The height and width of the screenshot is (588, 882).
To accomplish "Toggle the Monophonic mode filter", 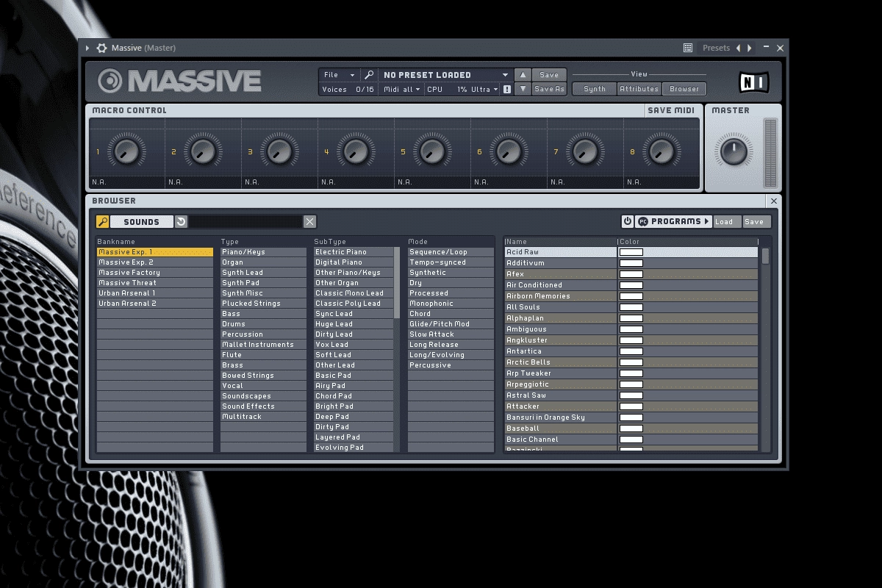I will point(451,304).
